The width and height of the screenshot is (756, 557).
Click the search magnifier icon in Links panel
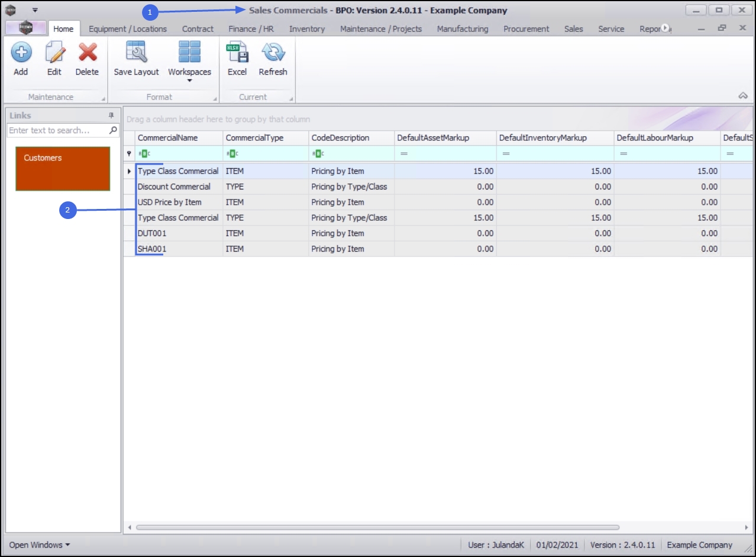point(114,130)
